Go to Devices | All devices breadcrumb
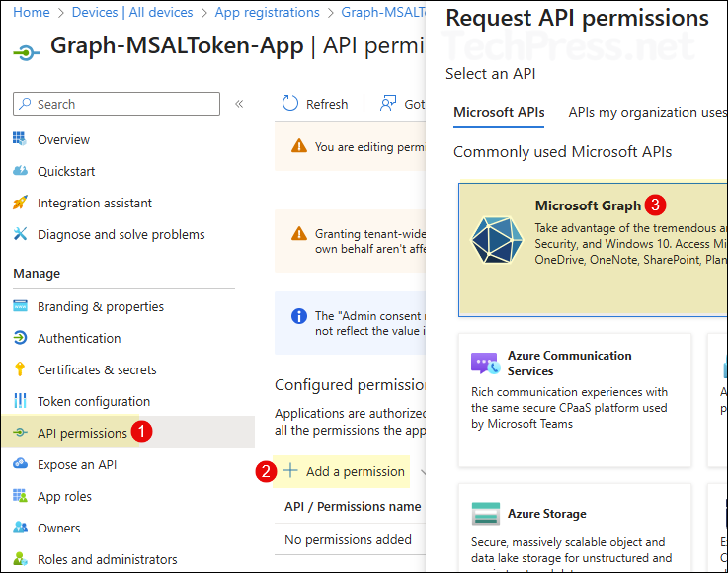 132,13
